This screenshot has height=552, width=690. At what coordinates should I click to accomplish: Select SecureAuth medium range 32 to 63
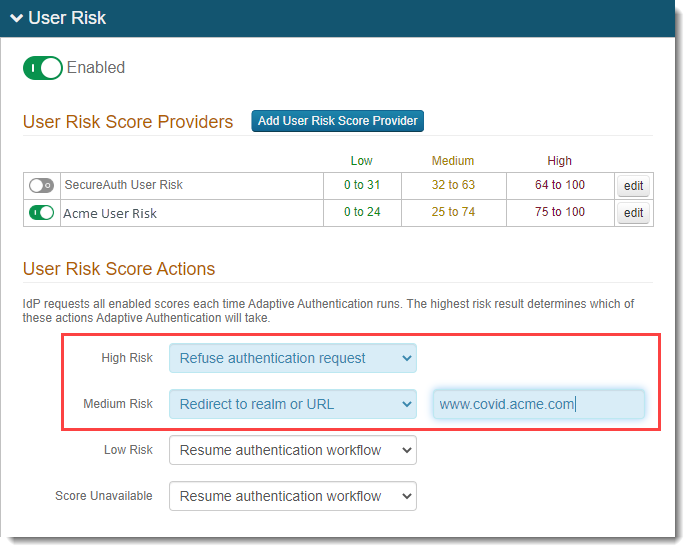[x=453, y=185]
